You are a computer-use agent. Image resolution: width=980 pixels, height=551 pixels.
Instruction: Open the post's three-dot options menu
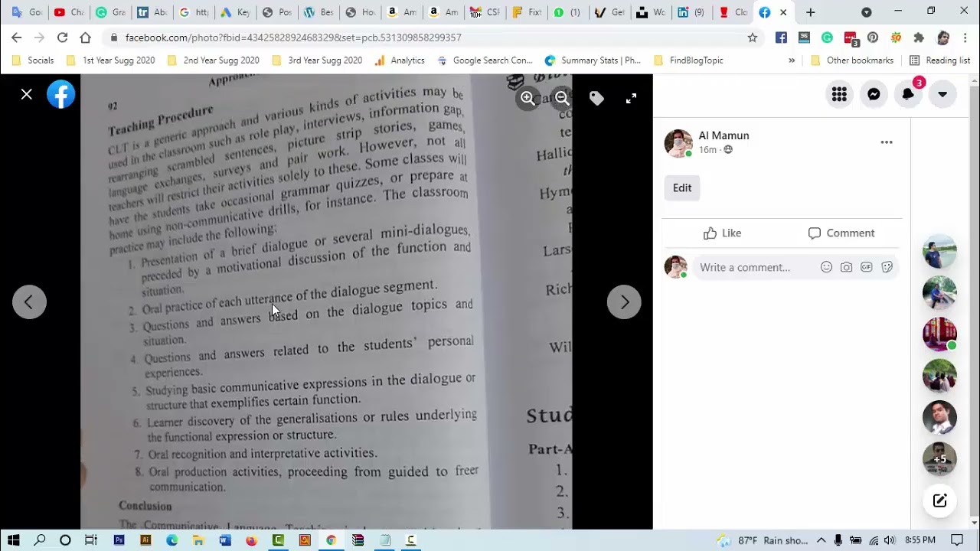coord(887,142)
